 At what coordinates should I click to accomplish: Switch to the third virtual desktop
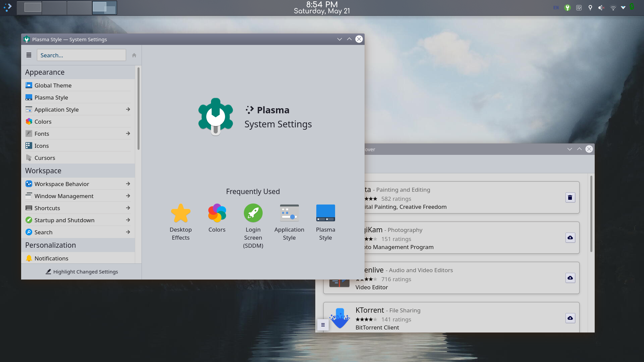click(x=79, y=8)
